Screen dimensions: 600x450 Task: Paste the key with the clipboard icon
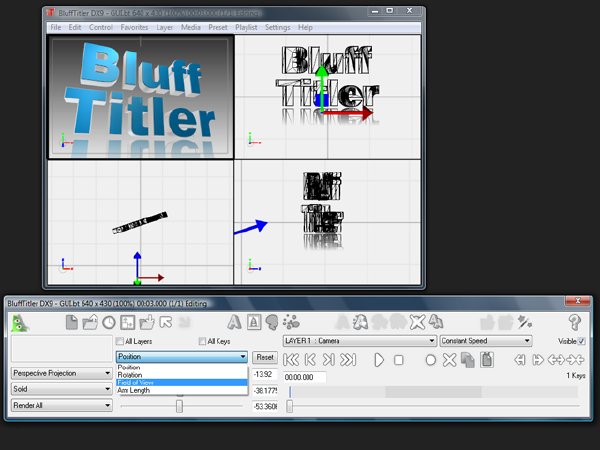[487, 360]
